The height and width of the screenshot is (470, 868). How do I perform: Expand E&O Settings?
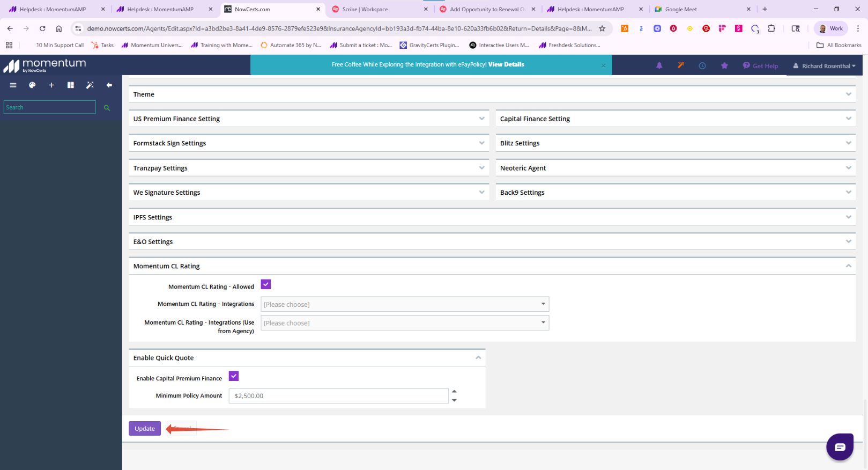[x=492, y=242]
